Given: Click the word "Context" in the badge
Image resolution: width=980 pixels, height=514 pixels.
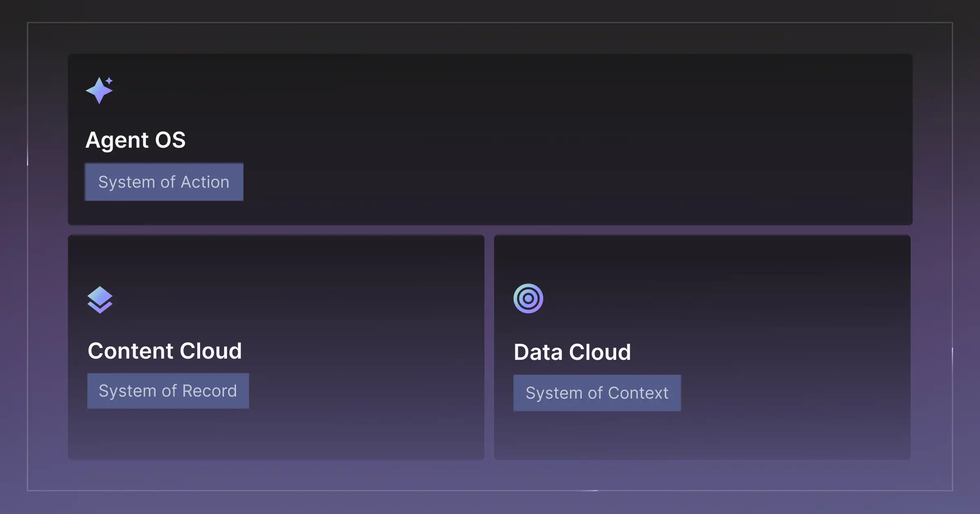Looking at the screenshot, I should [x=638, y=393].
